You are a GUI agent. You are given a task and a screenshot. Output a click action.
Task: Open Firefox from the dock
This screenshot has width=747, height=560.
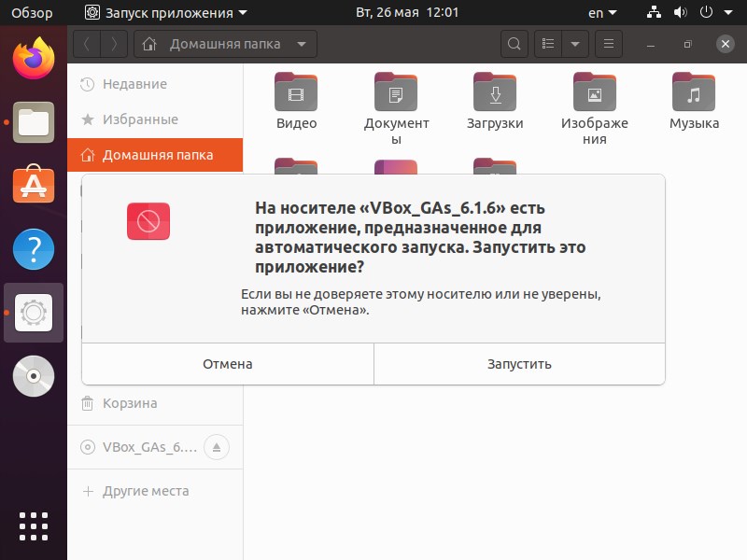click(34, 58)
